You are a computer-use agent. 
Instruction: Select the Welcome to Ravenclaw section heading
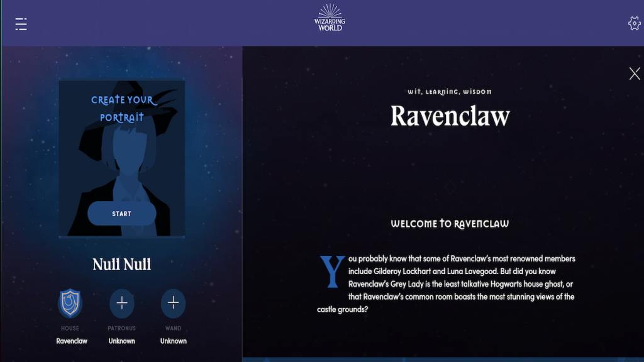coord(450,224)
